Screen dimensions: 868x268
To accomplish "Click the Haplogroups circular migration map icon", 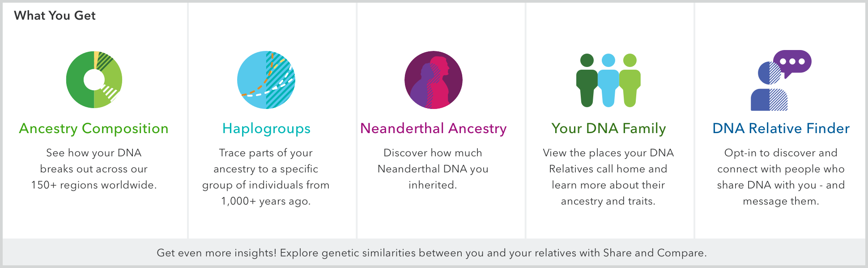I will (x=266, y=80).
